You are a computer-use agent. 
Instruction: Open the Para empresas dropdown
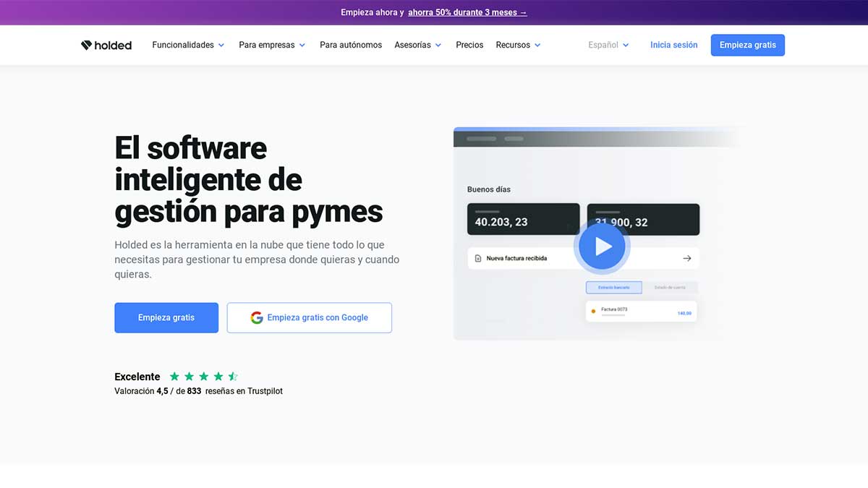pyautogui.click(x=272, y=45)
